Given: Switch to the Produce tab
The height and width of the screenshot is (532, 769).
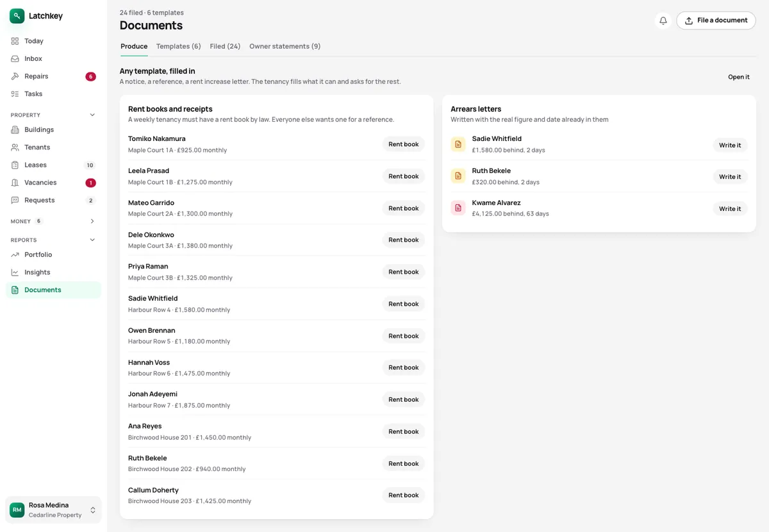Looking at the screenshot, I should [134, 47].
